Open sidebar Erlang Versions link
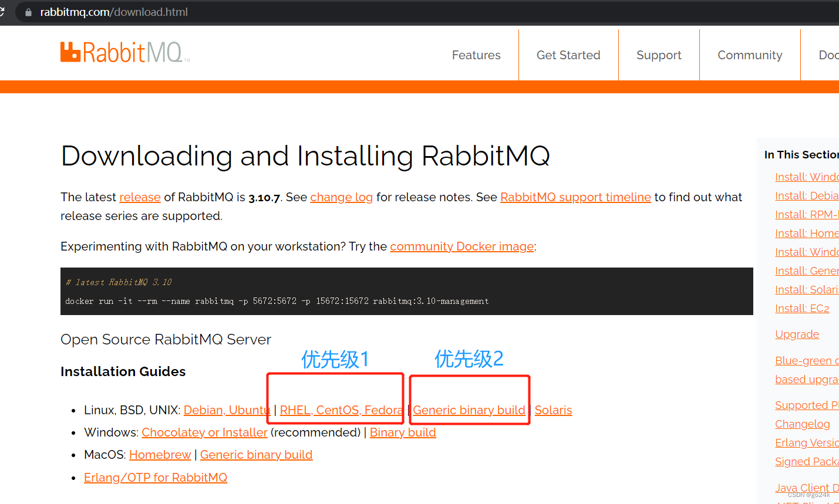The width and height of the screenshot is (839, 504). 807,443
